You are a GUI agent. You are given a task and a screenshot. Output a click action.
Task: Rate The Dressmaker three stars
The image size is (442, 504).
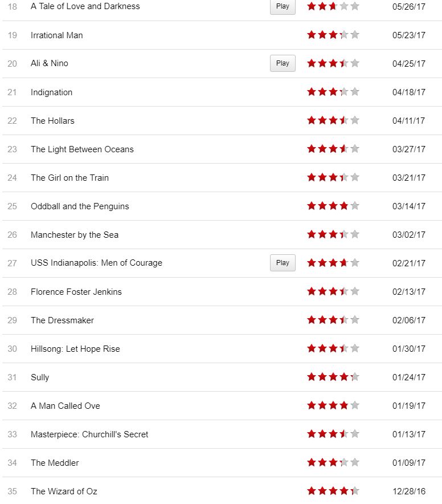333,320
